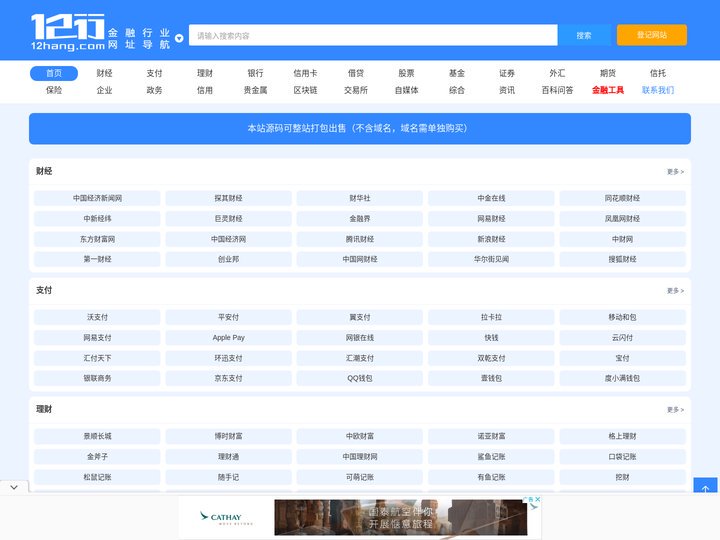Click the 本站源码可整站打包出售 banner
720x540 pixels.
point(360,129)
